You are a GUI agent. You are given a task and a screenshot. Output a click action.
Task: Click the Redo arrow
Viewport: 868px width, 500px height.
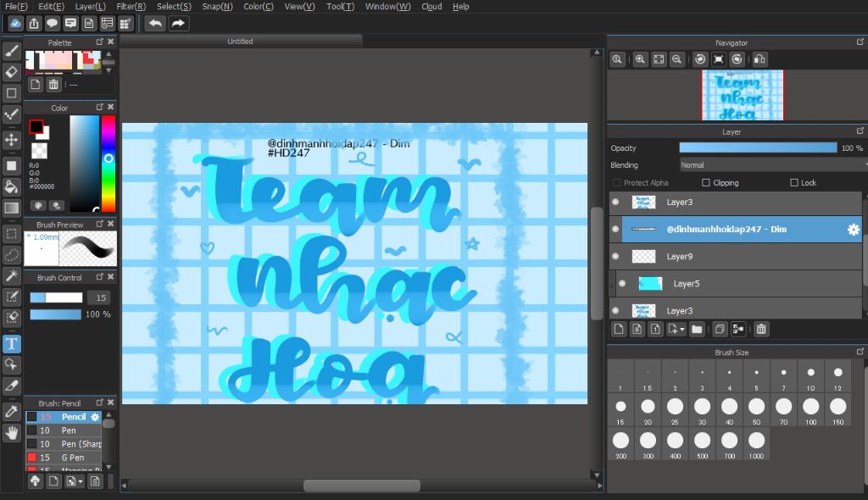(x=178, y=23)
